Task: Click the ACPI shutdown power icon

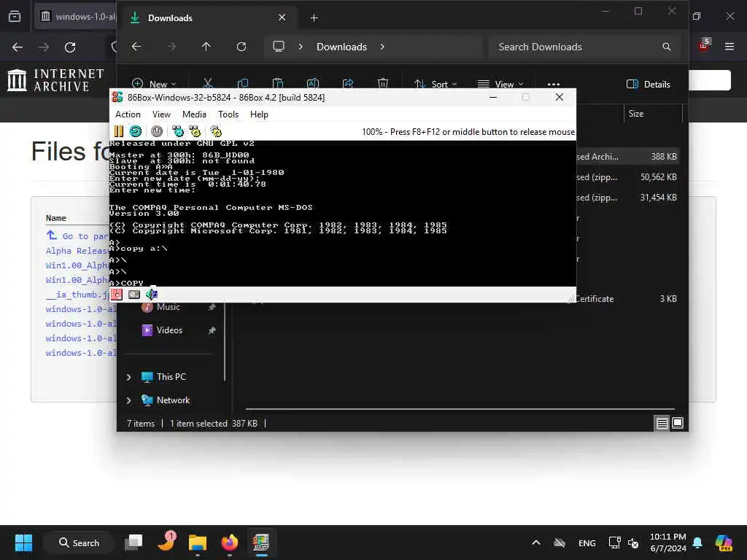Action: click(157, 131)
